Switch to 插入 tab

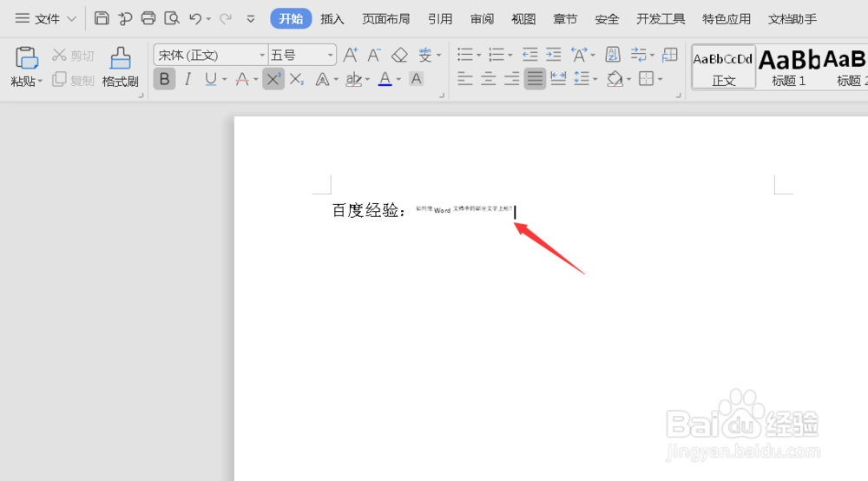click(x=332, y=19)
